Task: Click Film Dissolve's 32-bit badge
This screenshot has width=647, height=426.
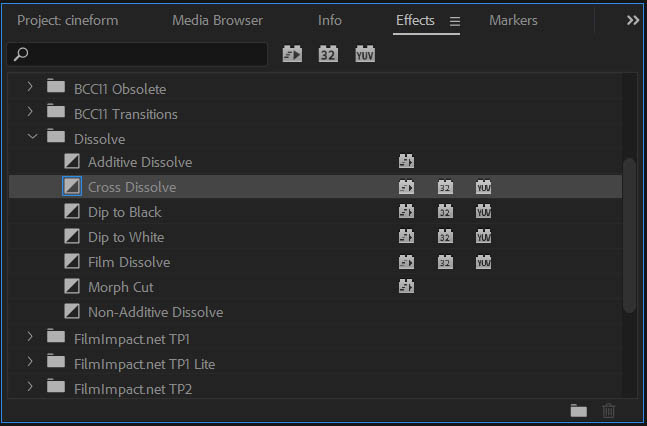Action: (x=445, y=262)
